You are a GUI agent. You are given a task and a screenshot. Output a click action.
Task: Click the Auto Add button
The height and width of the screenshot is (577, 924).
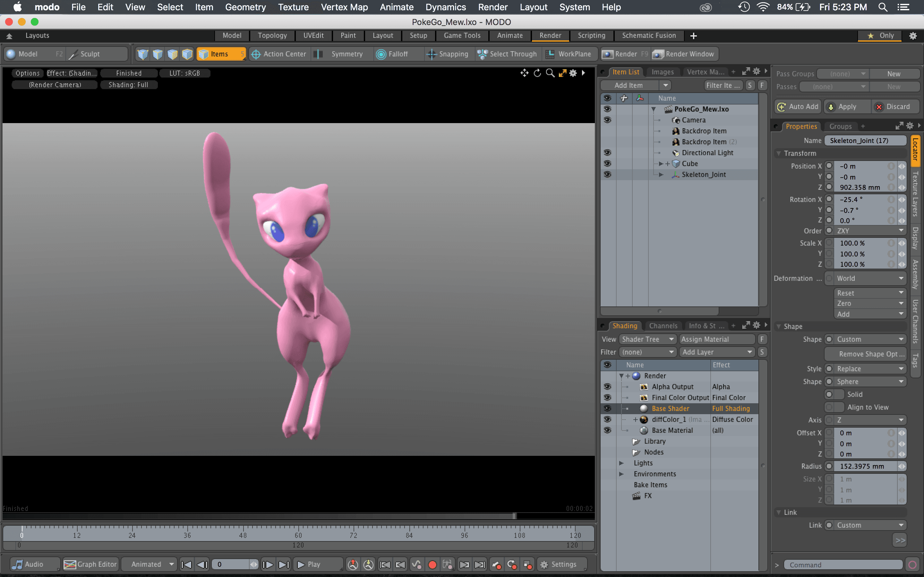point(798,107)
